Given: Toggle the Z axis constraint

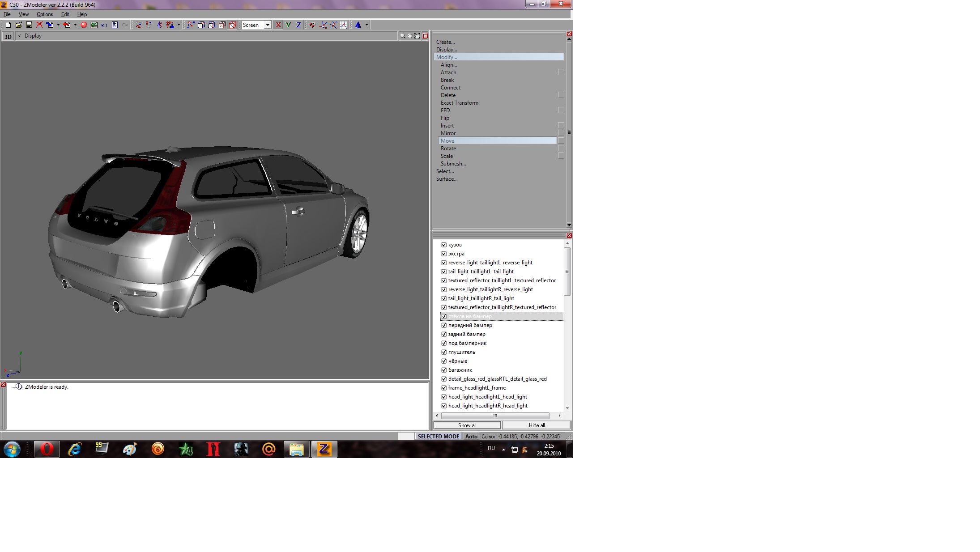Looking at the screenshot, I should coord(298,25).
